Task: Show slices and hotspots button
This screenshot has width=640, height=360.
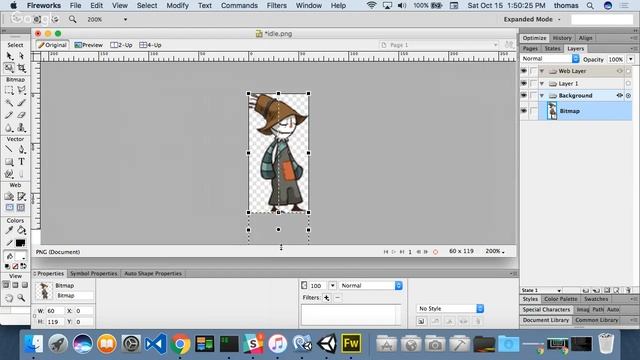Action: pyautogui.click(x=21, y=208)
